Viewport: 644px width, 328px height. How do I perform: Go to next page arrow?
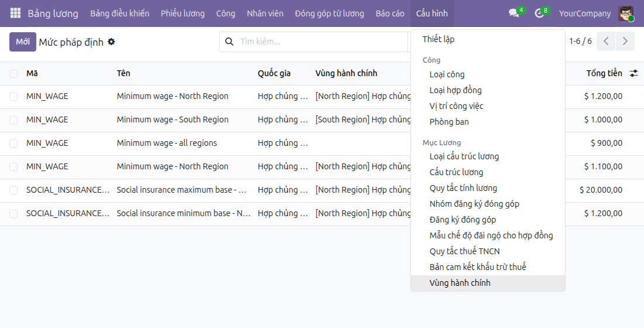pyautogui.click(x=625, y=42)
